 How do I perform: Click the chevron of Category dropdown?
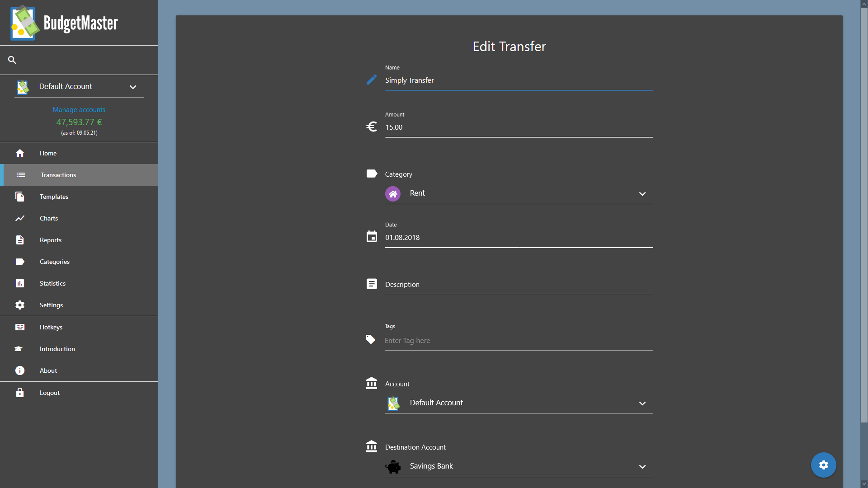(642, 194)
